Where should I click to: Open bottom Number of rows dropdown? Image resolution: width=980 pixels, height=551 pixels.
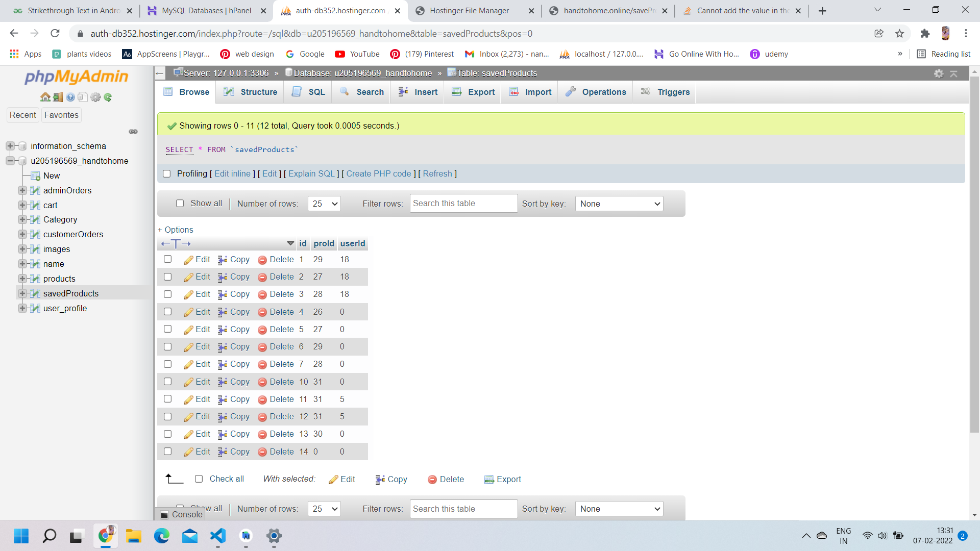click(x=324, y=509)
